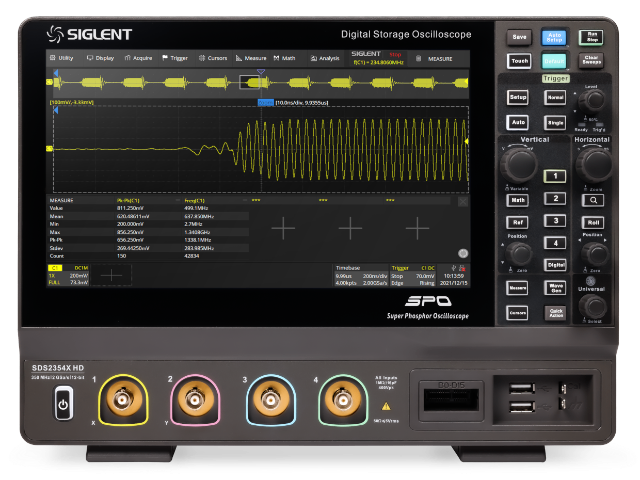Click the magnifier Zoom button
This screenshot has width=640, height=480.
(x=593, y=200)
